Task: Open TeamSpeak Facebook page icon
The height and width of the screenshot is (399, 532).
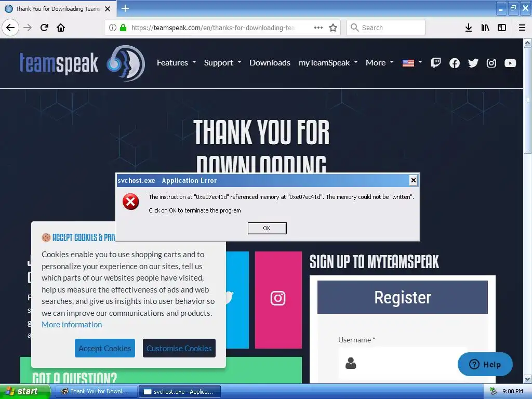Action: [454, 63]
